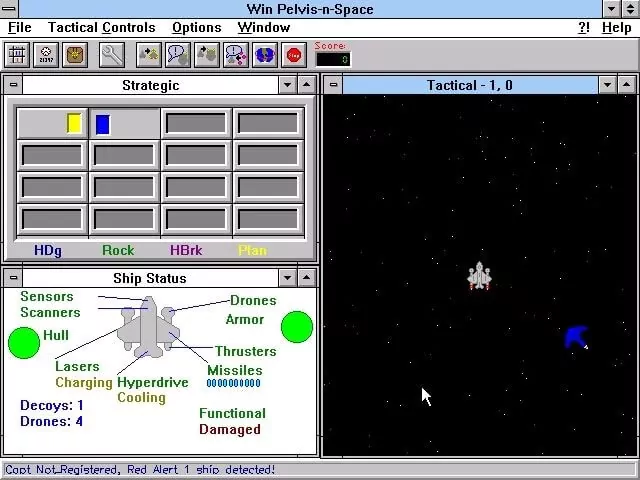Screen dimensions: 640x480
Task: Click the Drones: 4 counter
Action: tap(51, 421)
